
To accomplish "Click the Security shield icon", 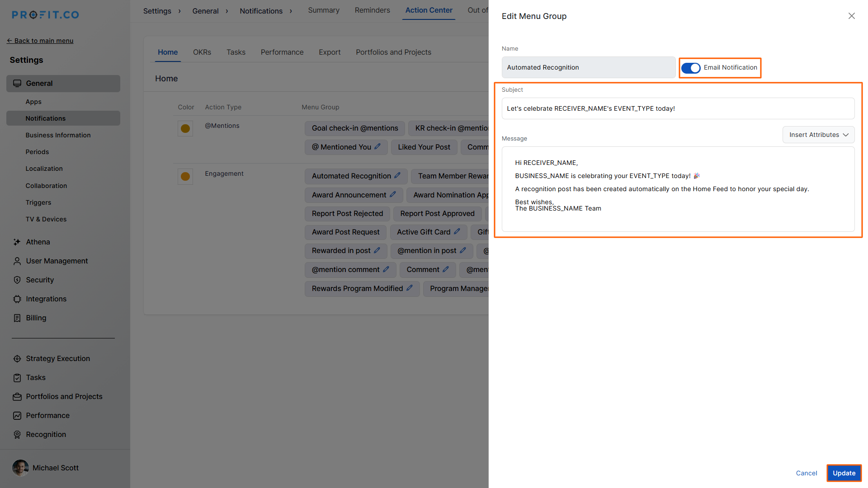I will pyautogui.click(x=17, y=280).
